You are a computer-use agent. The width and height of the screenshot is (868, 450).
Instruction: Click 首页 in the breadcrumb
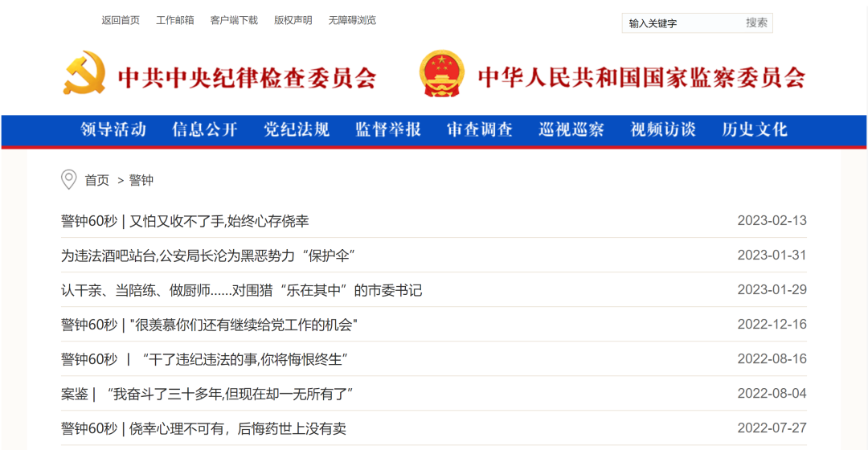[x=97, y=180]
